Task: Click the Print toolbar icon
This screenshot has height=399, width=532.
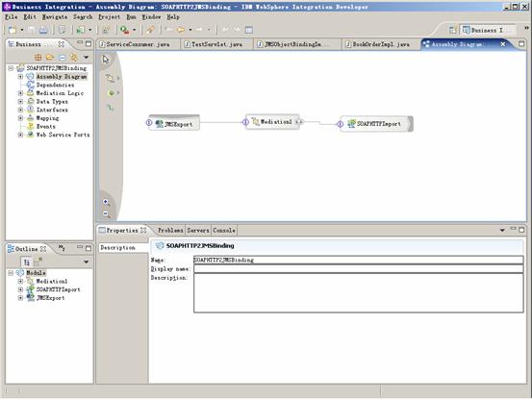Action: [43, 30]
